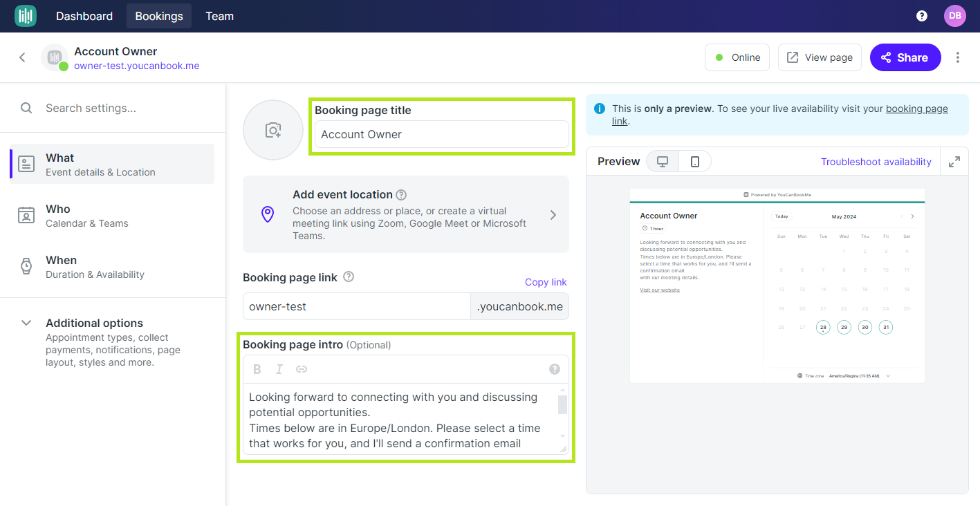Select the What settings section

(x=113, y=164)
